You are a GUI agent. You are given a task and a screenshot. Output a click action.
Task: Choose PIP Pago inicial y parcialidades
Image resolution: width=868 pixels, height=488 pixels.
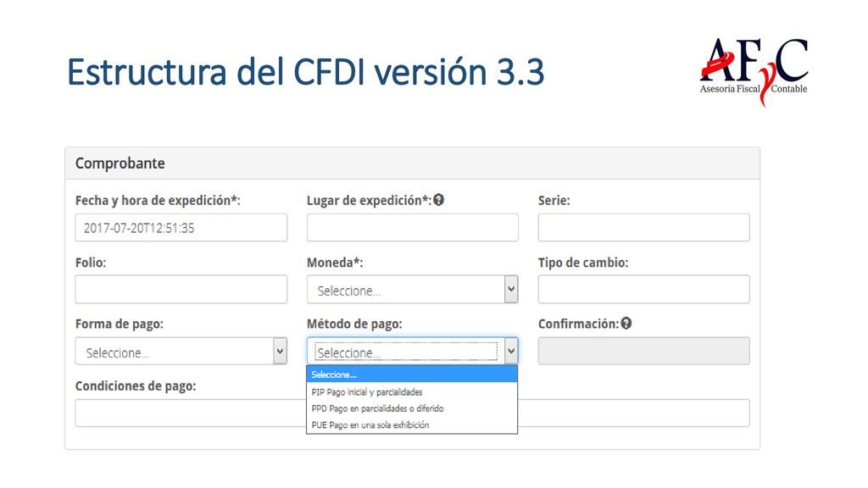[x=412, y=391]
